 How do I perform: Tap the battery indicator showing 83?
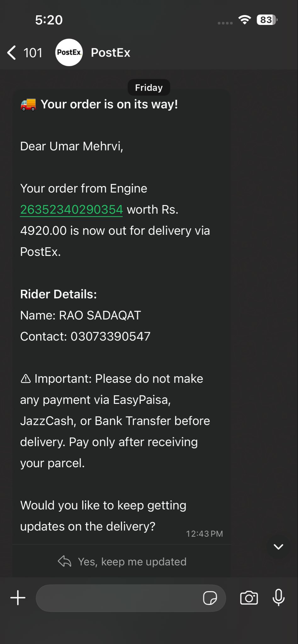click(267, 20)
